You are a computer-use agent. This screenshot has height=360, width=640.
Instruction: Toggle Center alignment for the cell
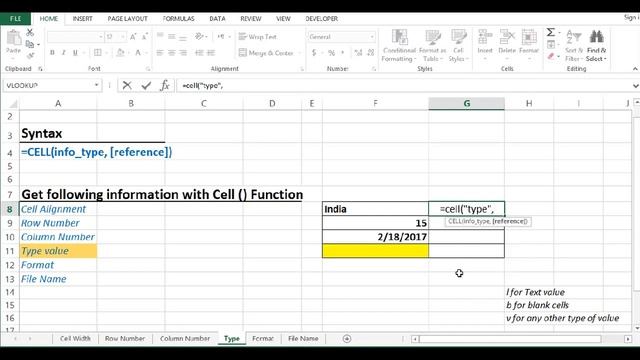(x=172, y=53)
